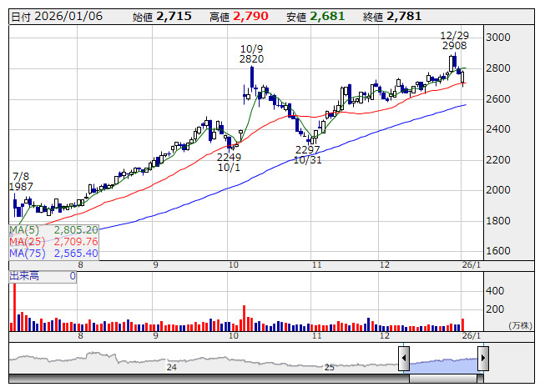The width and height of the screenshot is (545, 392).
Task: Click the empty scrollbar track on the left
Action: [x=200, y=379]
